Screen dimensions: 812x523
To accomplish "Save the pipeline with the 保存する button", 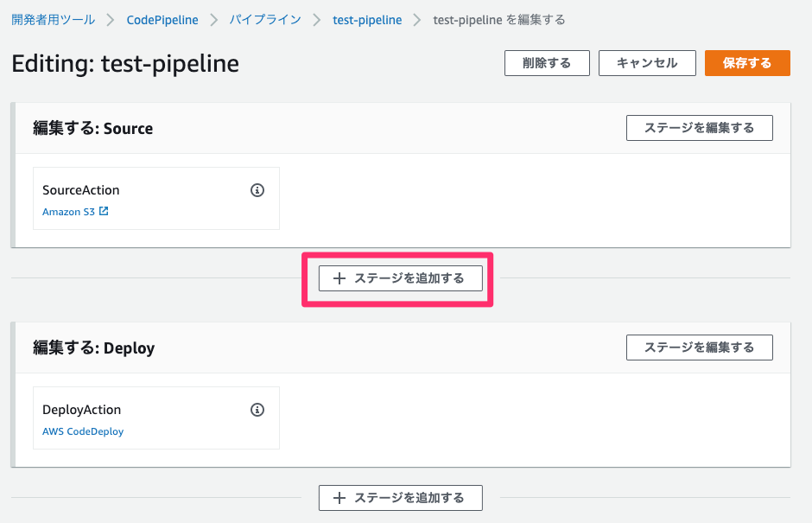I will [746, 62].
